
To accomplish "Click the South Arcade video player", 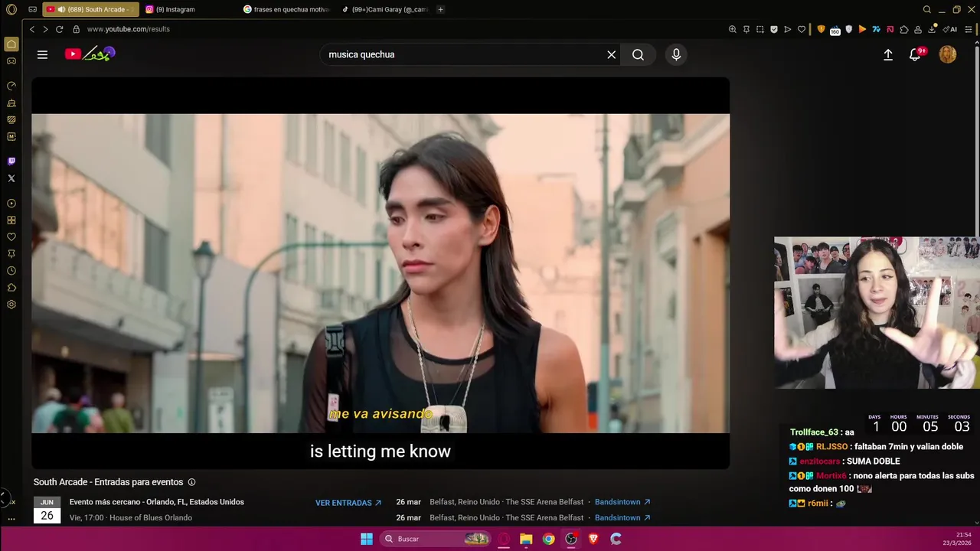I will point(381,273).
